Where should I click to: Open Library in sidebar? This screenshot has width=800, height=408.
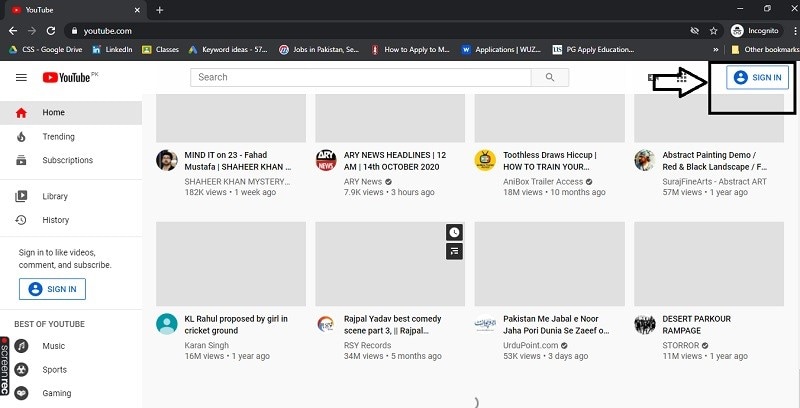pyautogui.click(x=71, y=196)
